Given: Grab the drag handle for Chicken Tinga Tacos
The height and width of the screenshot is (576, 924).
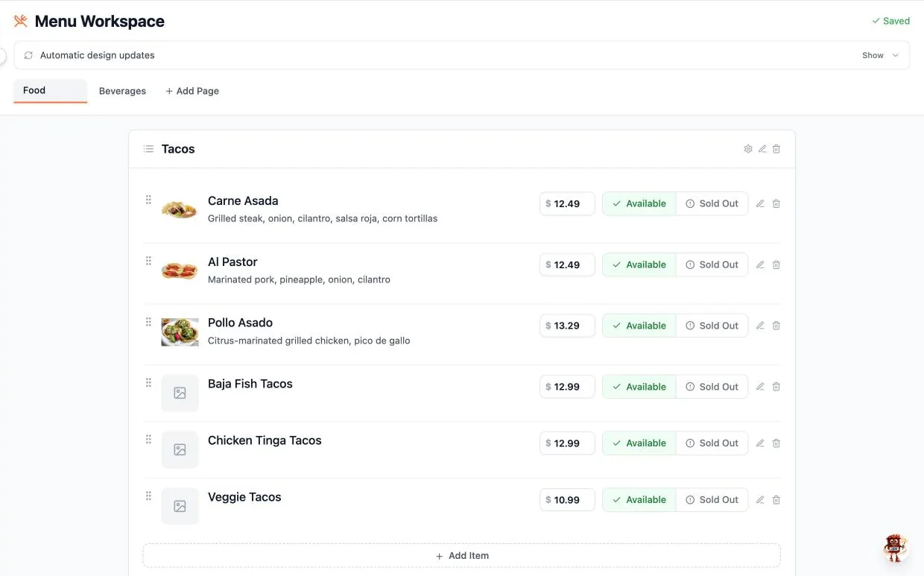Looking at the screenshot, I should [x=148, y=440].
